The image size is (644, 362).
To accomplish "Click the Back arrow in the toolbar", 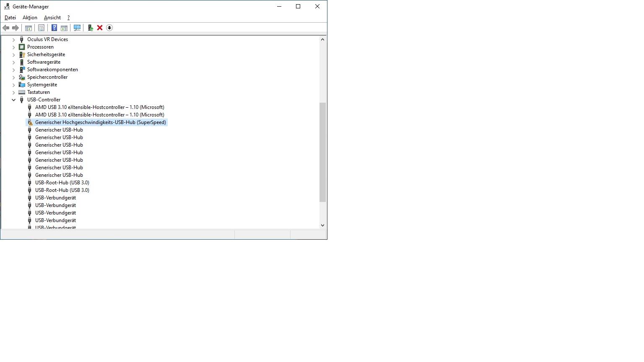I will pos(6,28).
